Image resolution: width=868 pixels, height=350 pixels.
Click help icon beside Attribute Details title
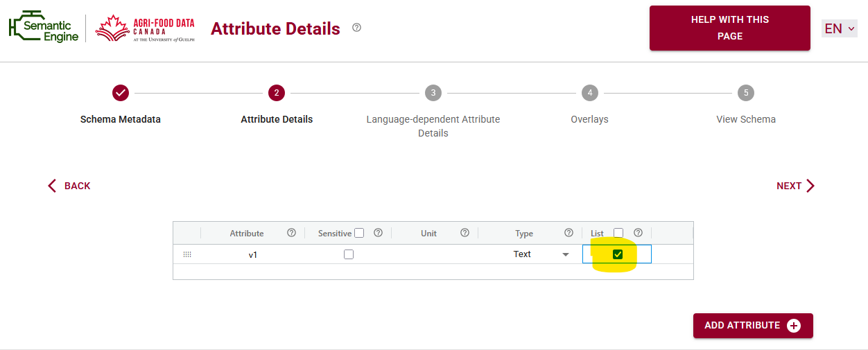click(x=356, y=28)
